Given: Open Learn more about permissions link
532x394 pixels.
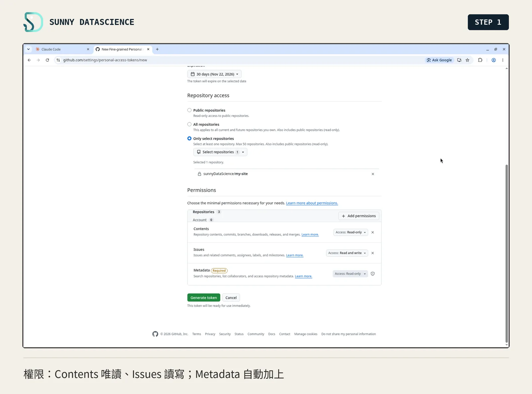Looking at the screenshot, I should pos(312,203).
